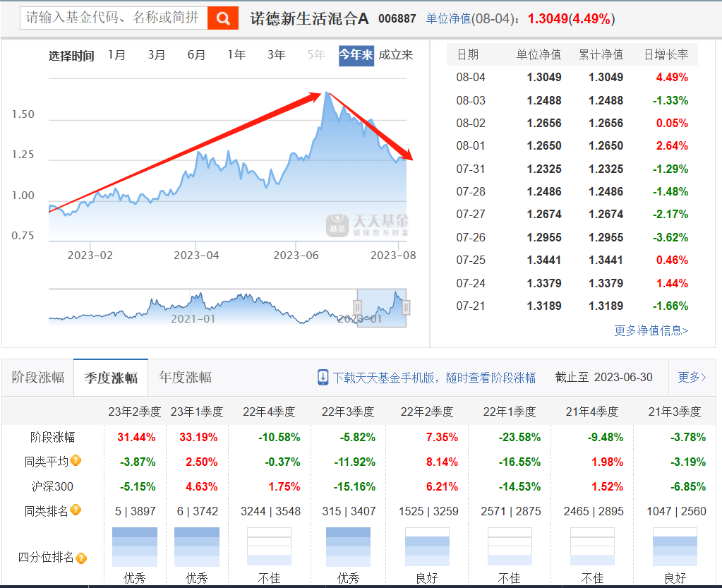Click the fund name 诺德新生活混合A
722x588 pixels.
pos(309,18)
